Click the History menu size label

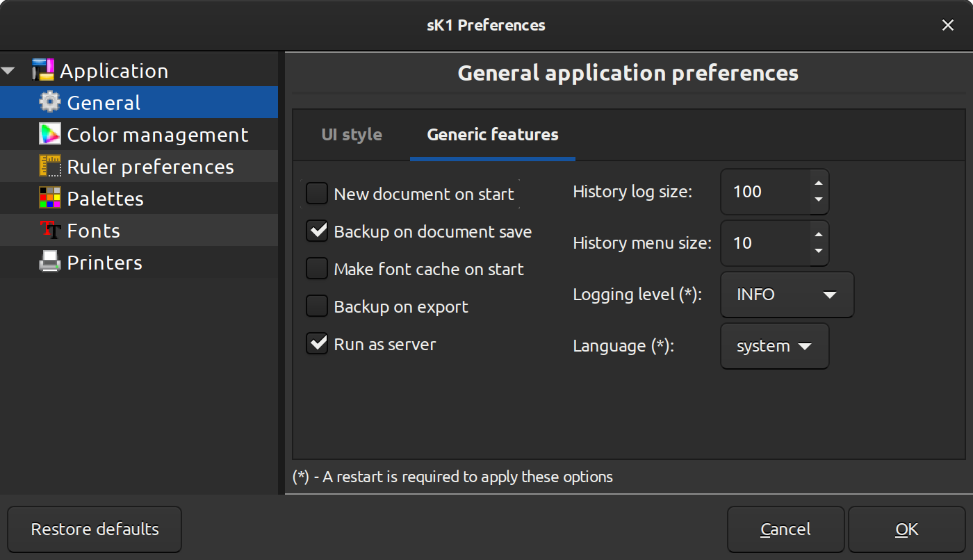(x=642, y=243)
